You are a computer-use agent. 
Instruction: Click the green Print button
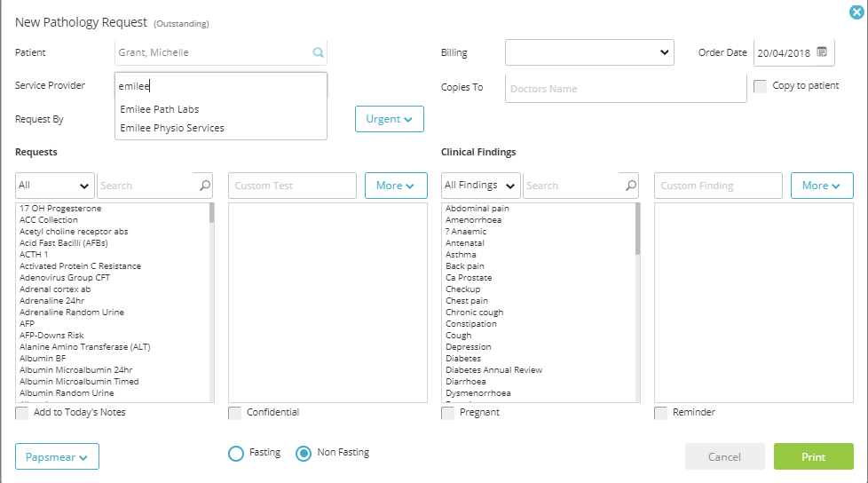(813, 456)
